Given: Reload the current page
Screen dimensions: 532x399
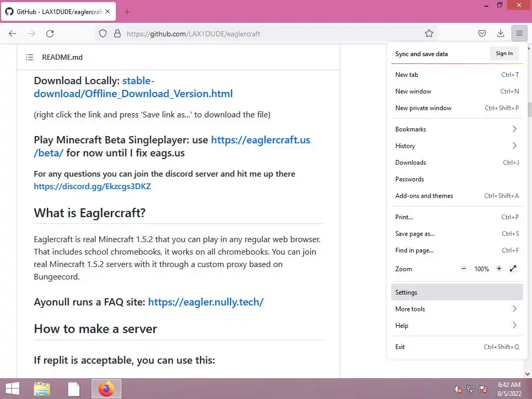Looking at the screenshot, I should pos(50,34).
